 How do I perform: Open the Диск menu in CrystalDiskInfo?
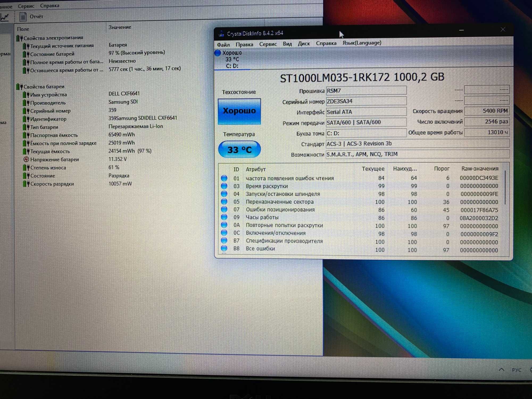coord(304,44)
